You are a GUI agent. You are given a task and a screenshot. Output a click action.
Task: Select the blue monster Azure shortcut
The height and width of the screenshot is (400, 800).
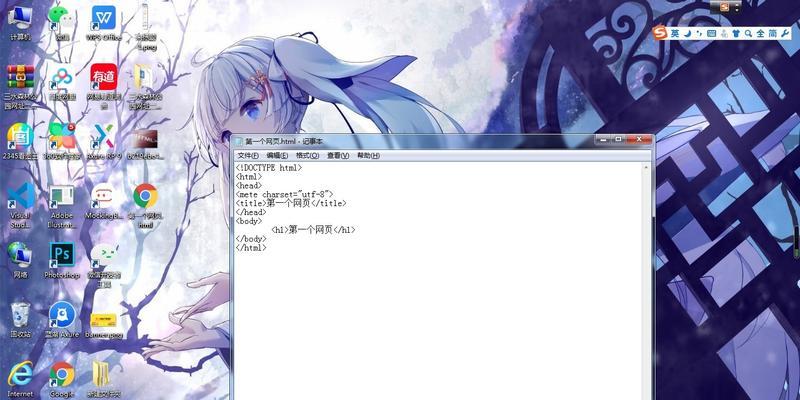62,320
